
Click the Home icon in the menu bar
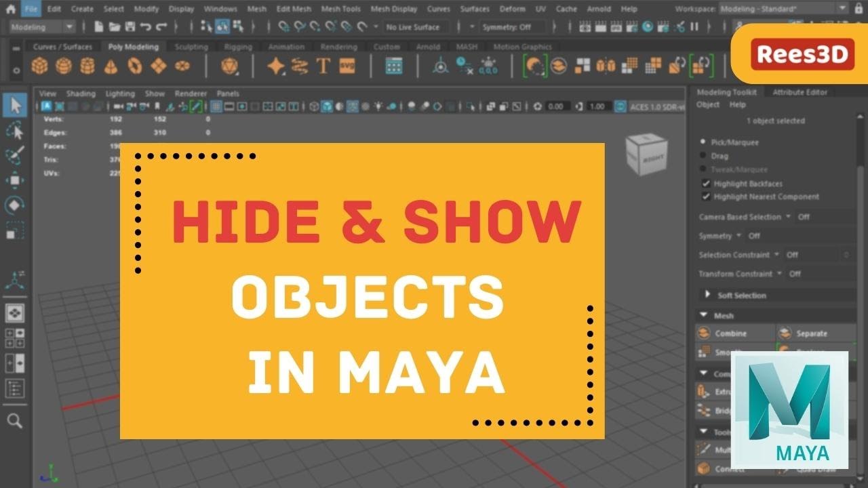pyautogui.click(x=10, y=9)
